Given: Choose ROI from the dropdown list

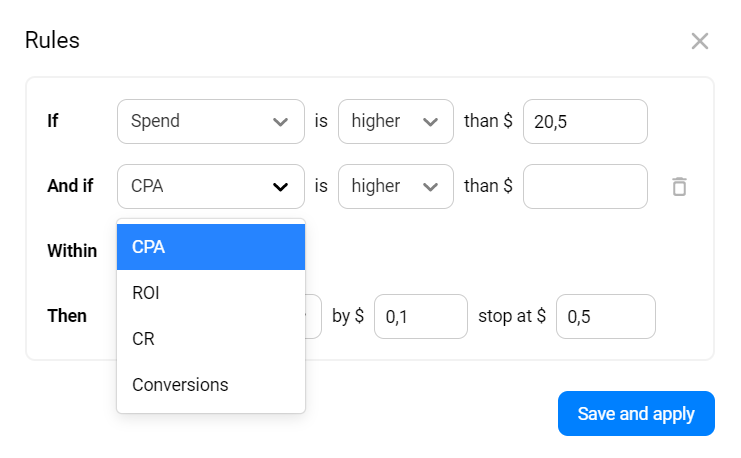Looking at the screenshot, I should [210, 293].
